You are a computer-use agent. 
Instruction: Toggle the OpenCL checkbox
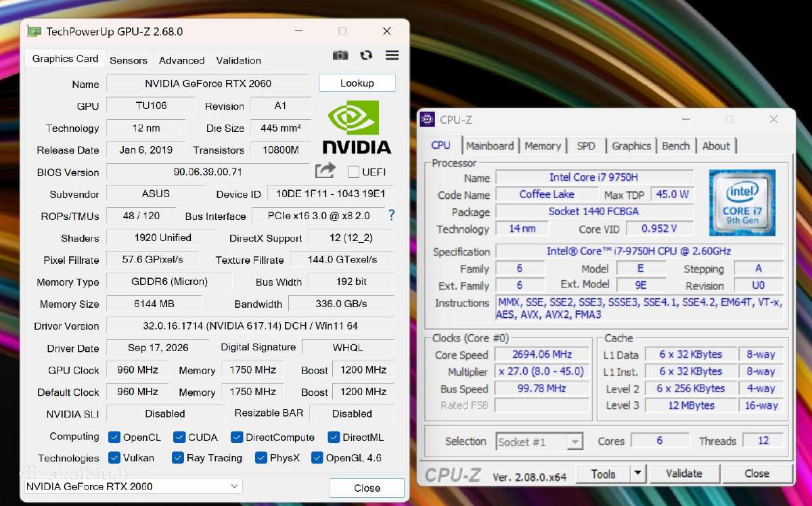(x=114, y=437)
